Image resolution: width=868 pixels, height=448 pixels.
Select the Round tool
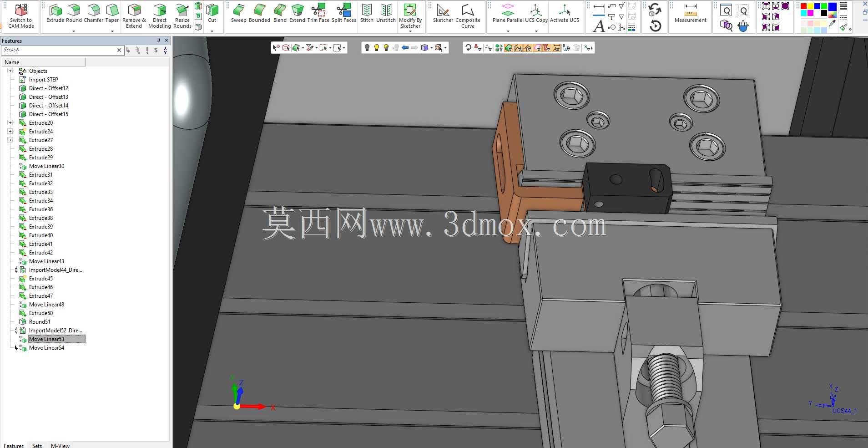pyautogui.click(x=74, y=13)
